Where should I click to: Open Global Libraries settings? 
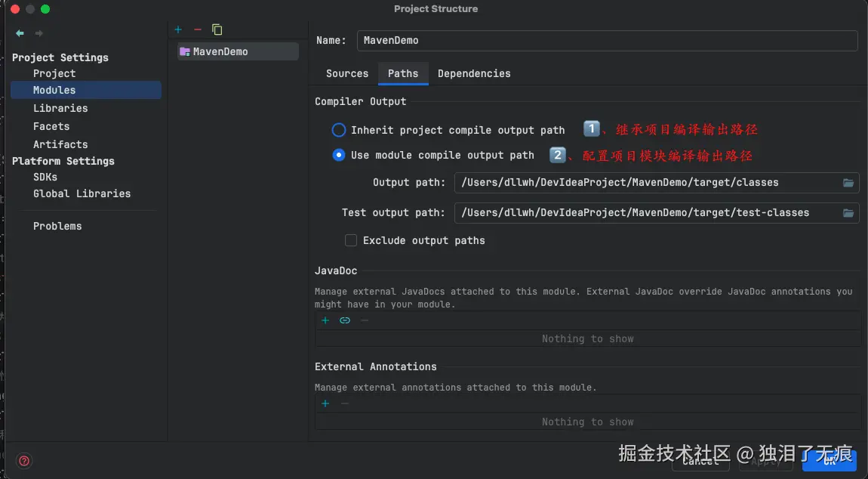click(x=82, y=193)
